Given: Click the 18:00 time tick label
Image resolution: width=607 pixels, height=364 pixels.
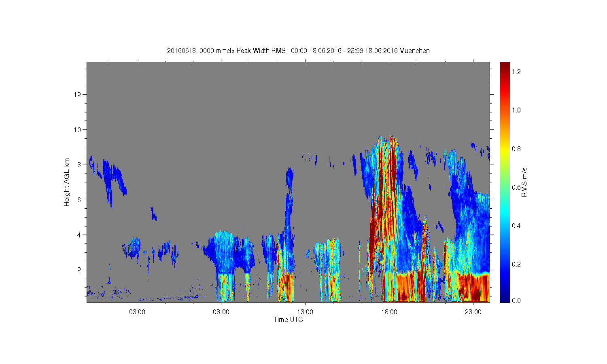Looking at the screenshot, I should pos(389,312).
